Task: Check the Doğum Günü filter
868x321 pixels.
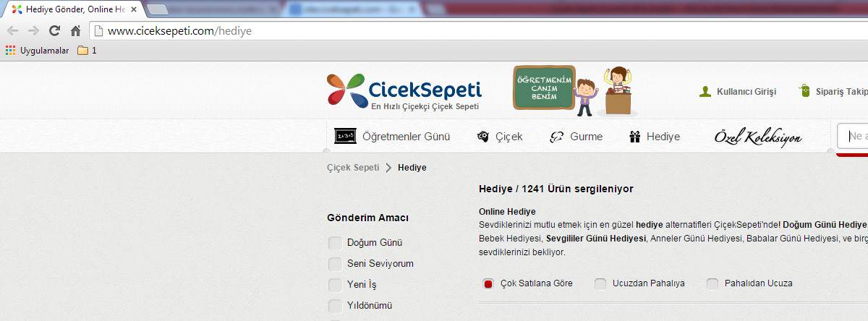Action: coord(335,242)
